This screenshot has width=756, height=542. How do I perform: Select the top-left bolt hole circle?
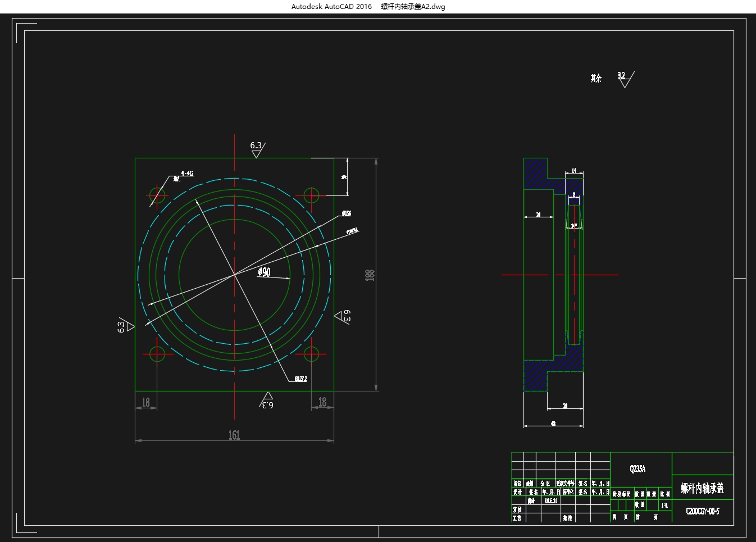point(157,195)
